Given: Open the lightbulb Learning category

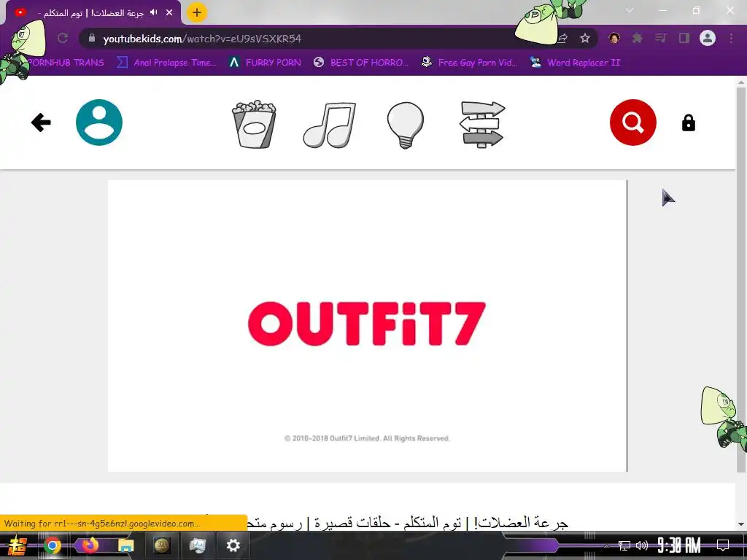Looking at the screenshot, I should 406,125.
